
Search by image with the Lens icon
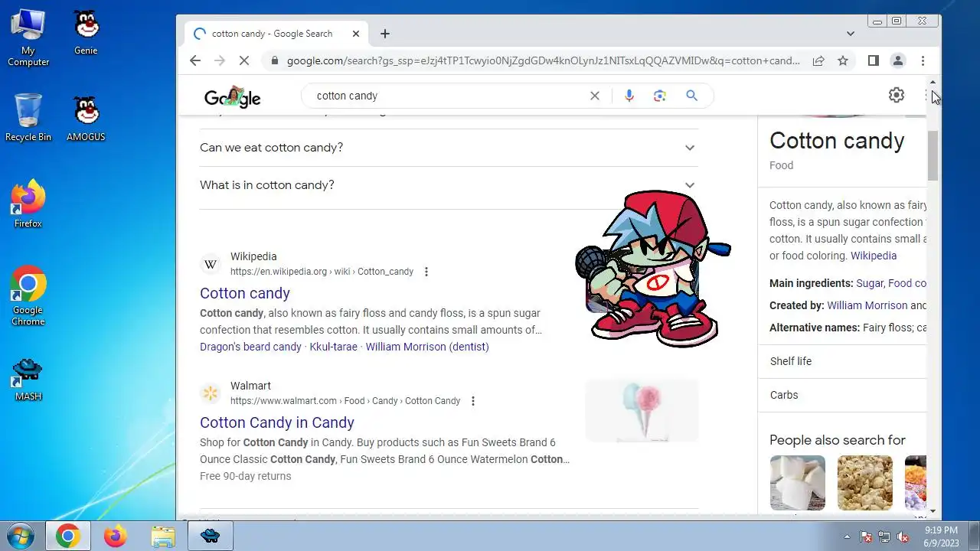click(660, 96)
